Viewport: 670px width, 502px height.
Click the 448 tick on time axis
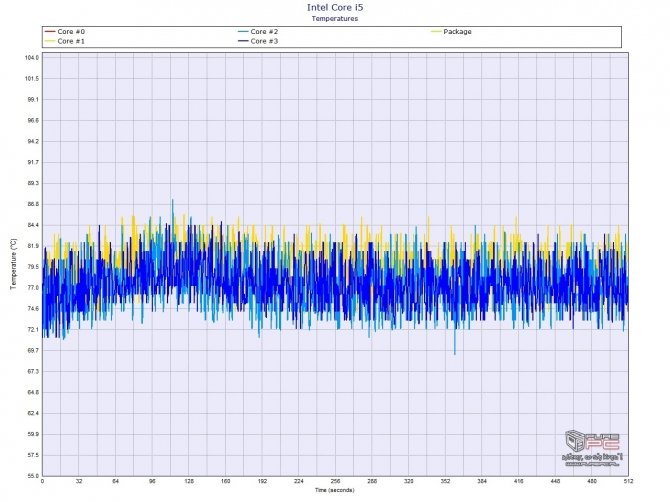[x=555, y=481]
